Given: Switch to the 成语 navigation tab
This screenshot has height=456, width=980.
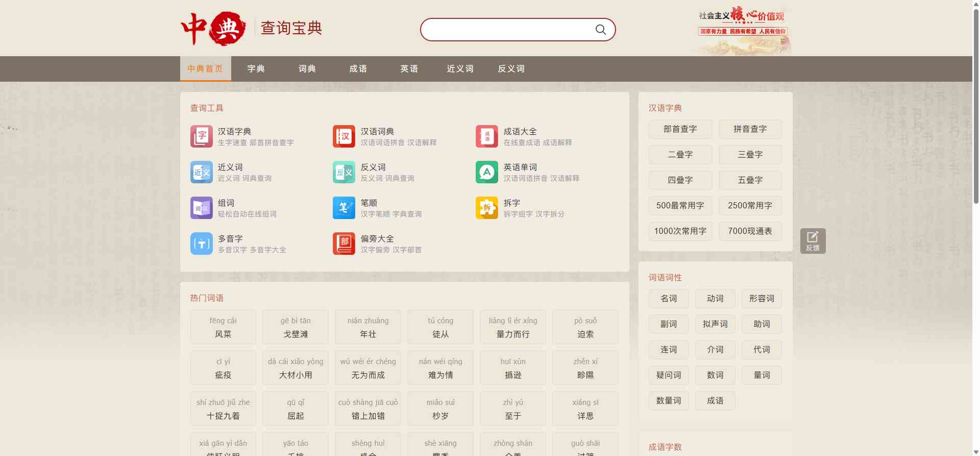Looking at the screenshot, I should (358, 69).
